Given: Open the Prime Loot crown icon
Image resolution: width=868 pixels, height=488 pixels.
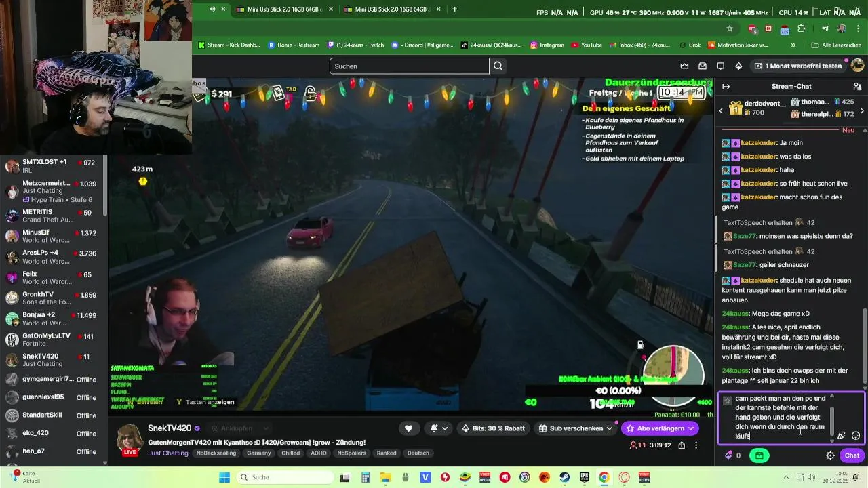Looking at the screenshot, I should (684, 66).
